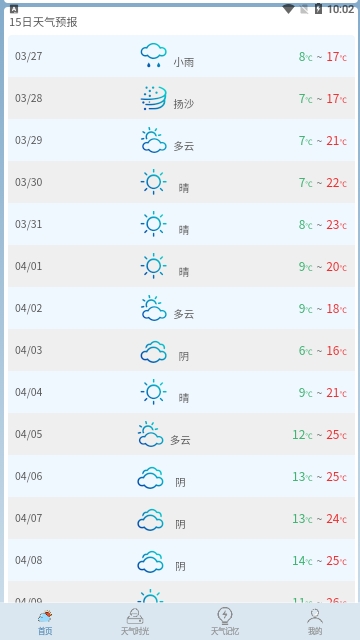Tap the partly cloudy icon for 03/29
360x640 pixels.
click(x=153, y=140)
